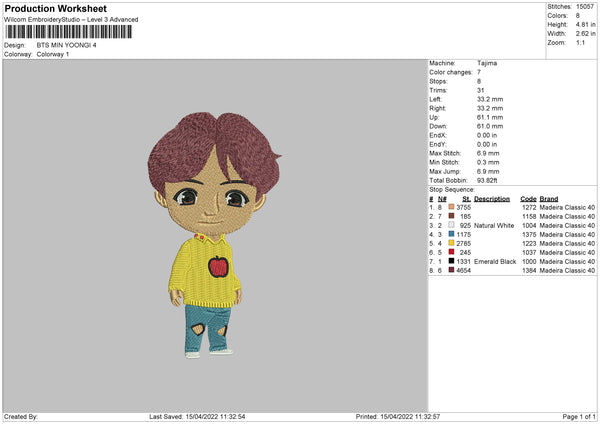The height and width of the screenshot is (424, 600).
Task: Click the blue swatch for thread 1375
Action: (x=451, y=234)
